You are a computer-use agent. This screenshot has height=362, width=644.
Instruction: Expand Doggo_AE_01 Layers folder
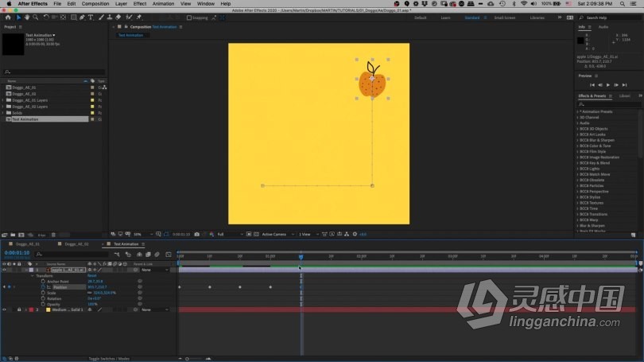tap(3, 100)
